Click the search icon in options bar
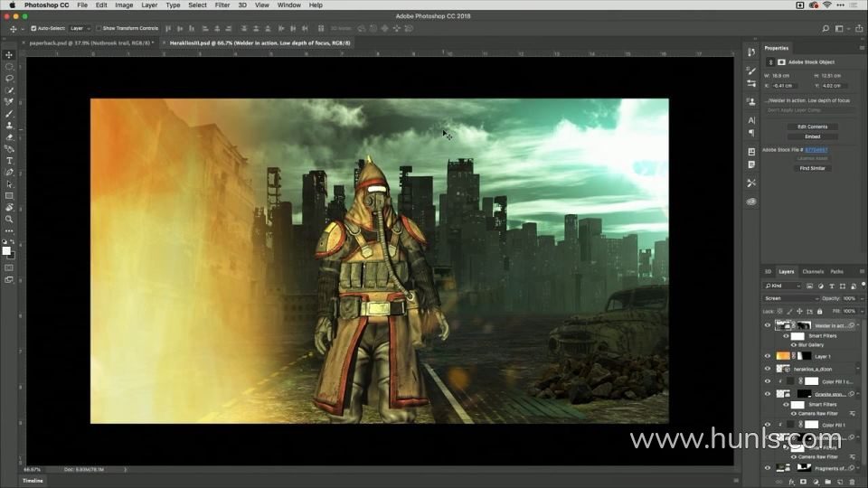Screen dimensions: 868x488 tap(826, 28)
